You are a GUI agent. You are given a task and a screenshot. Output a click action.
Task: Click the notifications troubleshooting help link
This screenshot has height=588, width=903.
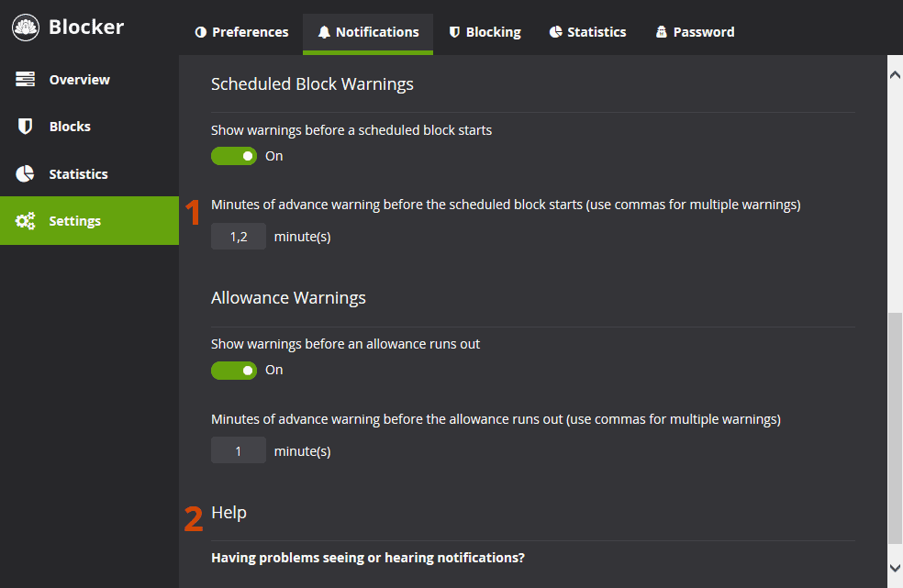pos(367,557)
